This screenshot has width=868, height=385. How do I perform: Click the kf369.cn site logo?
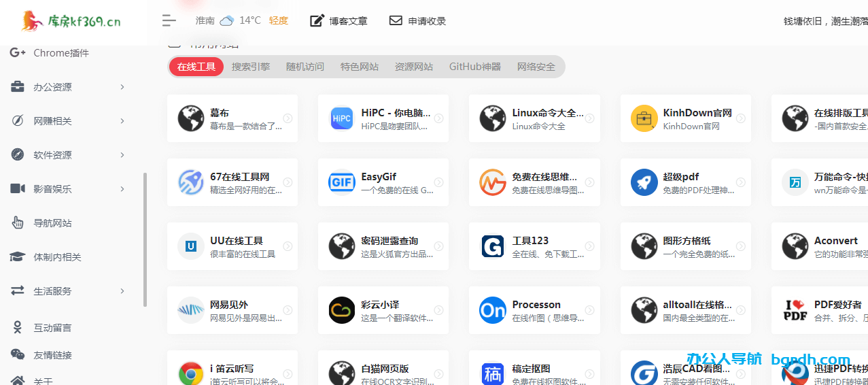click(70, 21)
